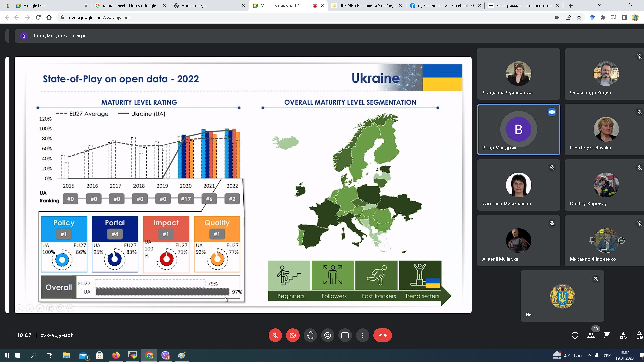Open clock and calendar 10:07
The width and height of the screenshot is (644, 362).
pyautogui.click(x=625, y=355)
